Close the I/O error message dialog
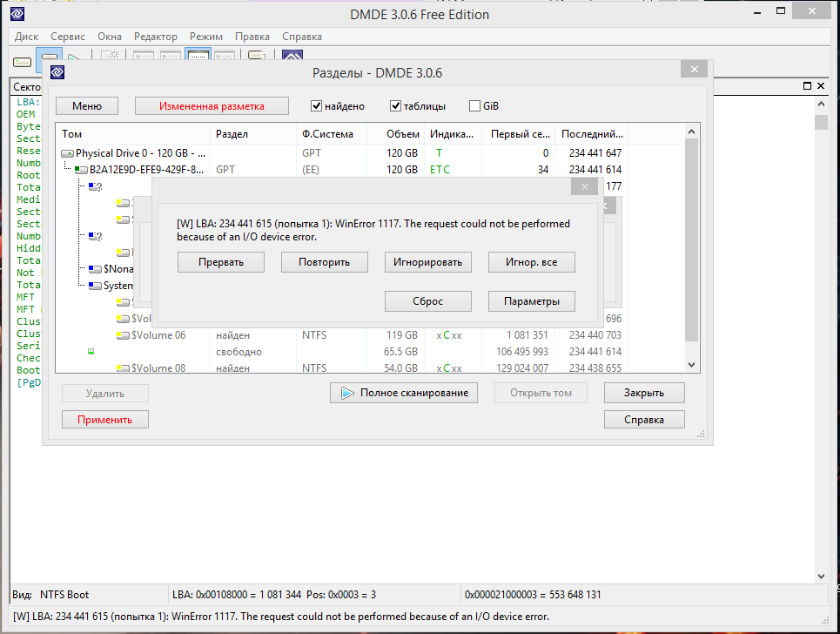 click(585, 186)
